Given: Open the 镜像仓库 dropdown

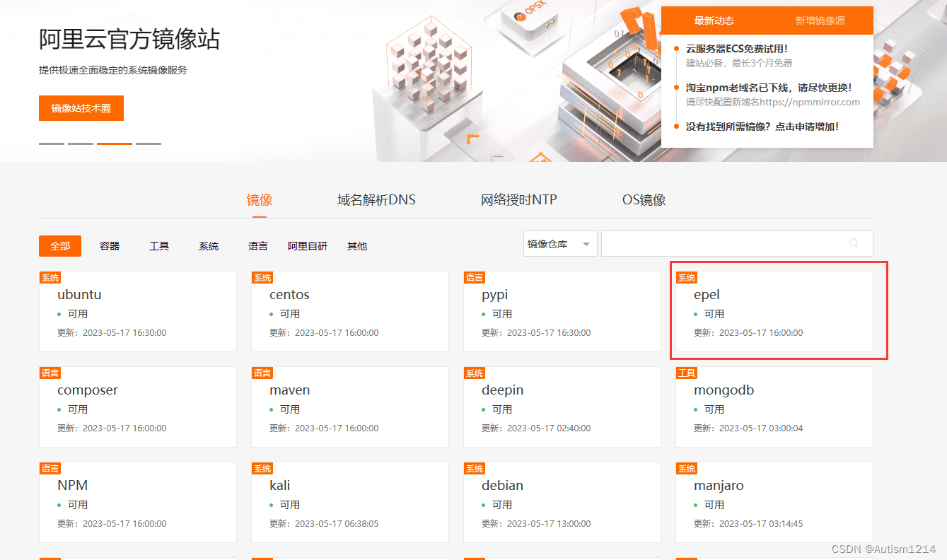Looking at the screenshot, I should [x=560, y=244].
